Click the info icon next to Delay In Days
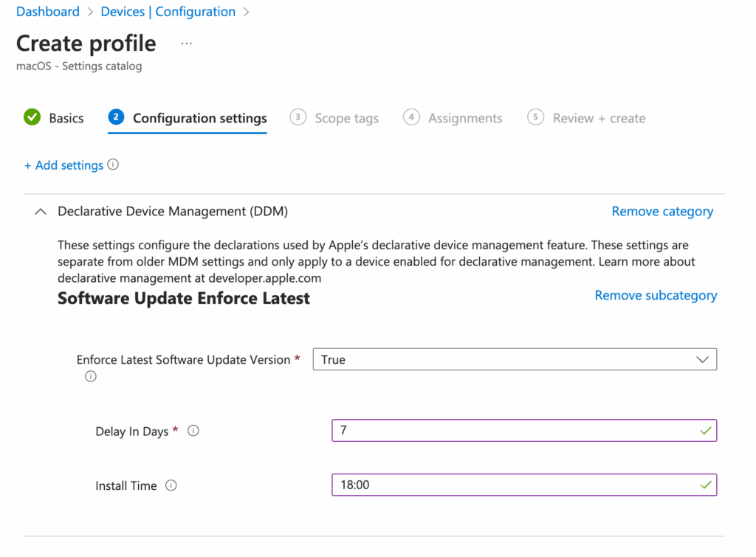The height and width of the screenshot is (557, 756). pyautogui.click(x=193, y=430)
